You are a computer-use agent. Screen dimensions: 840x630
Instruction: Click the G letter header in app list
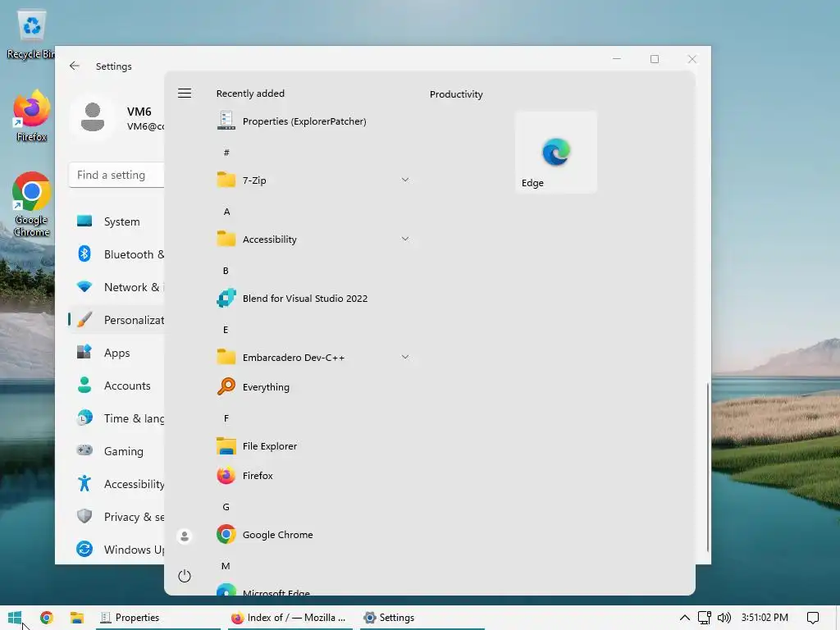tap(226, 507)
